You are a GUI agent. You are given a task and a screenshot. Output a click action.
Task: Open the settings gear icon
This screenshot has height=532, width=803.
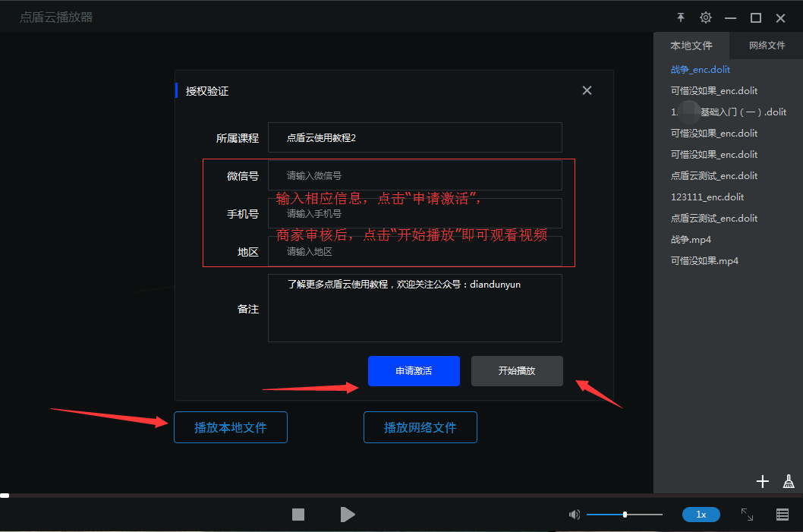pyautogui.click(x=706, y=17)
